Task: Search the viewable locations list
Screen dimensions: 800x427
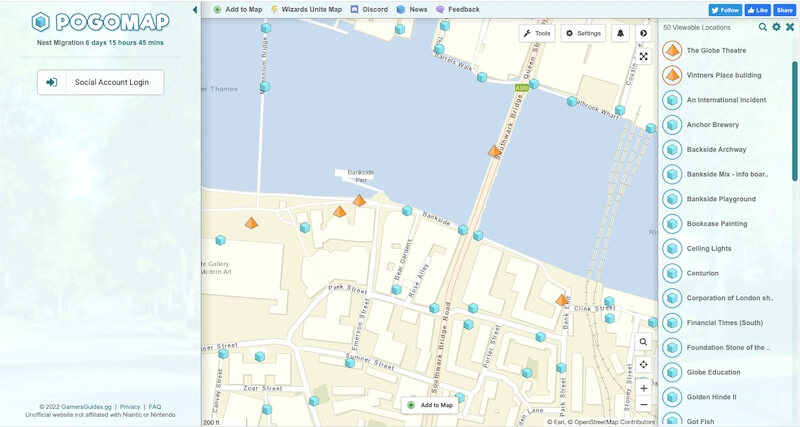Action: click(x=762, y=27)
